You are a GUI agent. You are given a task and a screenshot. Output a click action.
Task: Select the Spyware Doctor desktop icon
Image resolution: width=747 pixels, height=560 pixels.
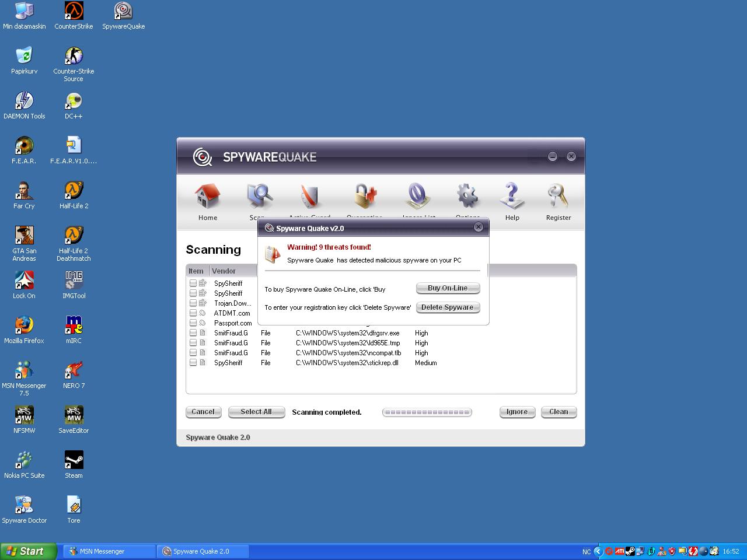coord(24,510)
